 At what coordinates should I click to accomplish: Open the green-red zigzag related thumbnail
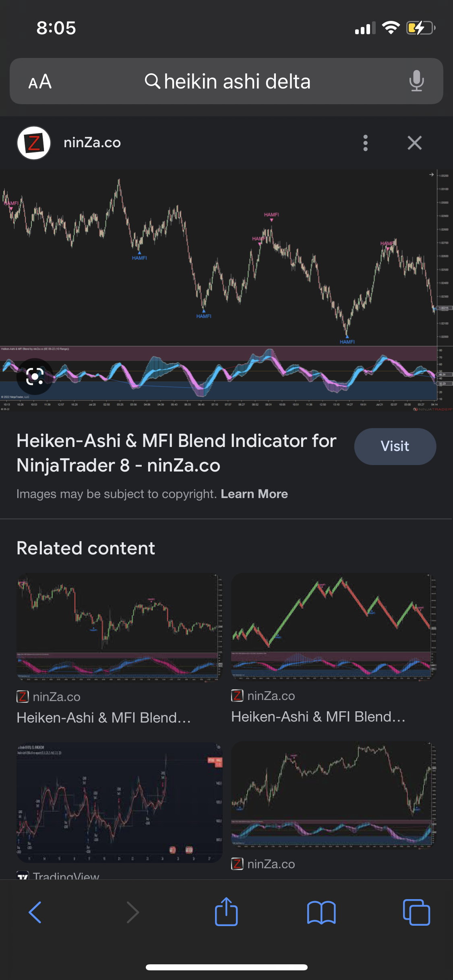[333, 626]
